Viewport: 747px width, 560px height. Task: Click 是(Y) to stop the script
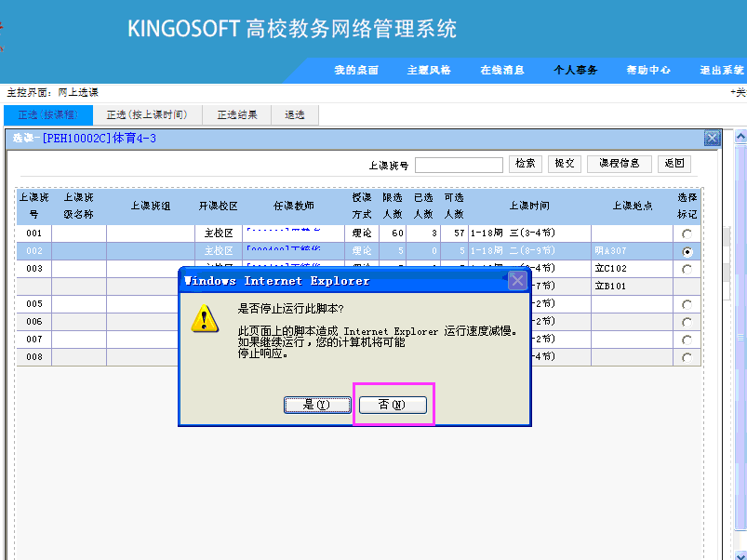pos(317,405)
